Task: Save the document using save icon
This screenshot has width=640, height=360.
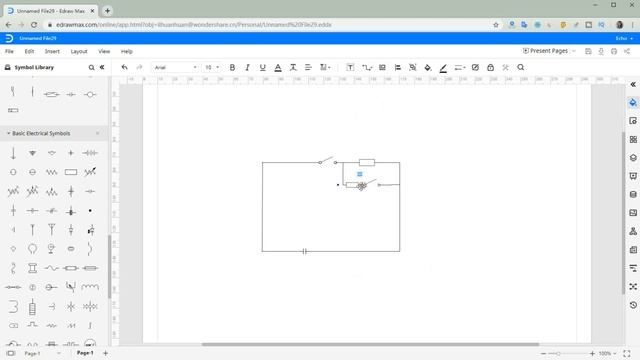Action: (588, 51)
